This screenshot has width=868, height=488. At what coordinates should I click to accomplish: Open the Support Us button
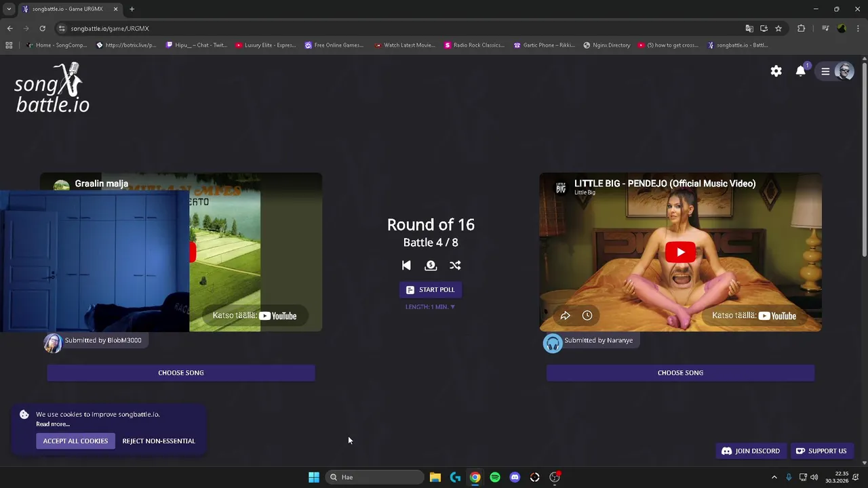(x=821, y=451)
